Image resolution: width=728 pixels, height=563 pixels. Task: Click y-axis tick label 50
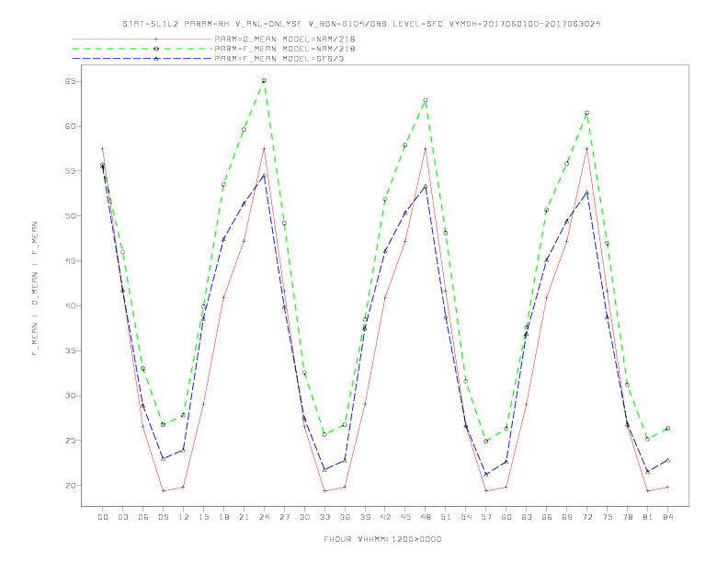coord(71,216)
